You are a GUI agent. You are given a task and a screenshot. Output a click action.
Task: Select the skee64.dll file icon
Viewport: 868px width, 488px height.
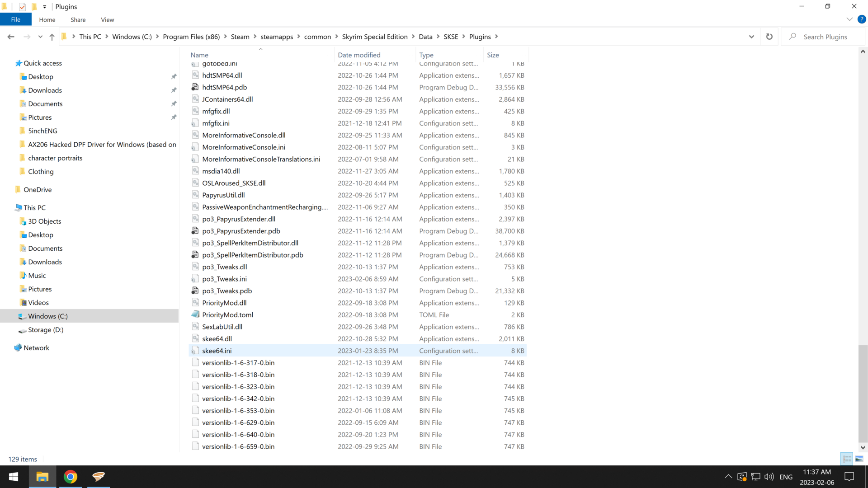195,338
